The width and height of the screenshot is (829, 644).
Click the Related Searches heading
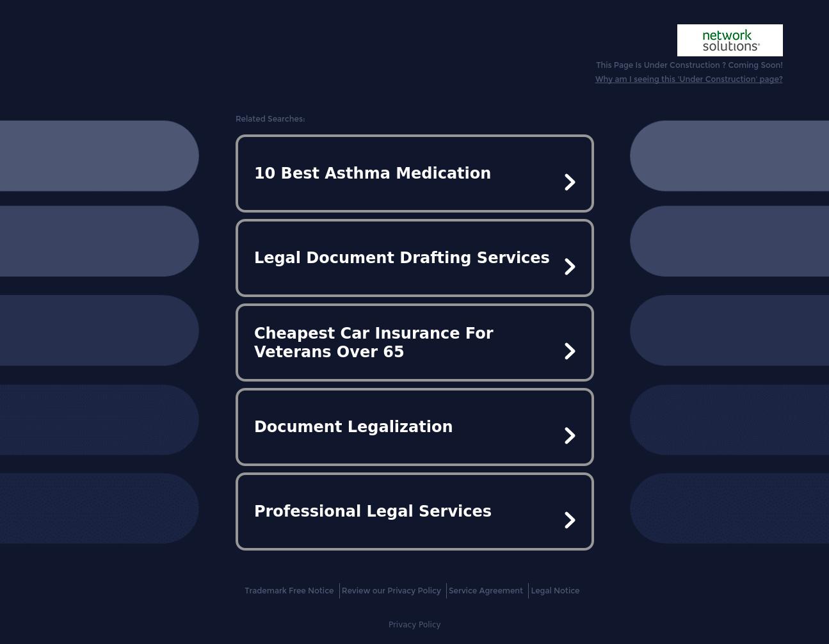pos(270,118)
